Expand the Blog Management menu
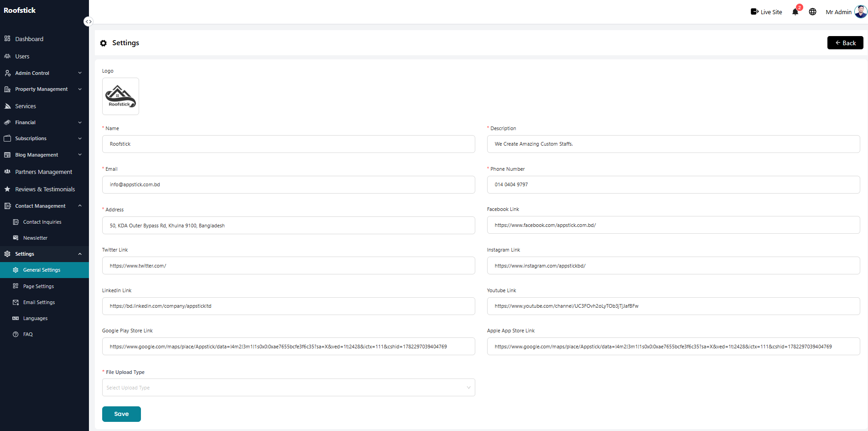 [44, 155]
